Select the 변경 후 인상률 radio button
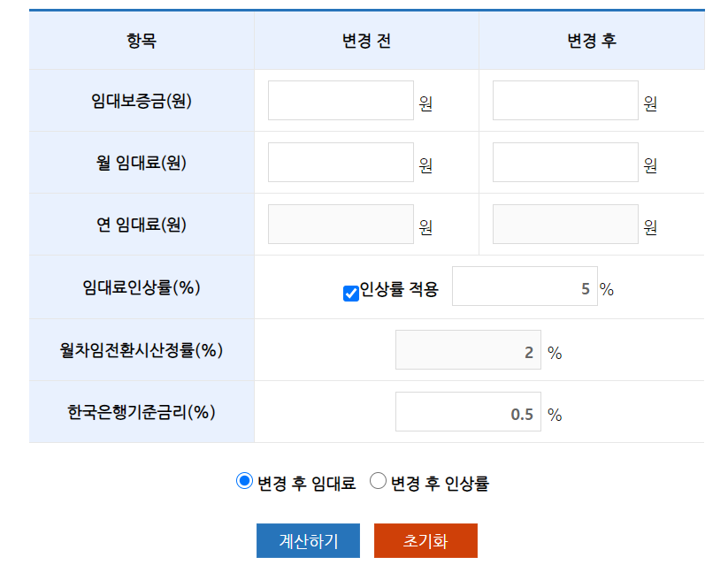 (378, 481)
